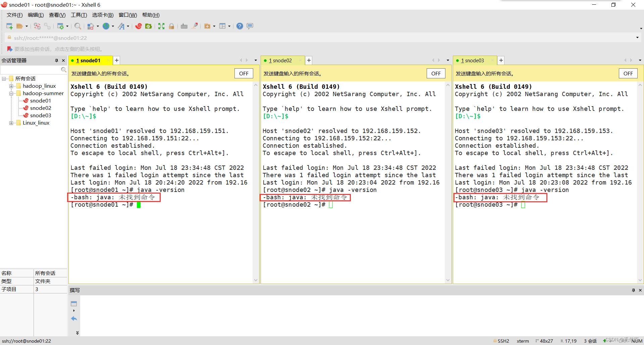Open Layout dropdown arrow in toolbar

(x=229, y=26)
